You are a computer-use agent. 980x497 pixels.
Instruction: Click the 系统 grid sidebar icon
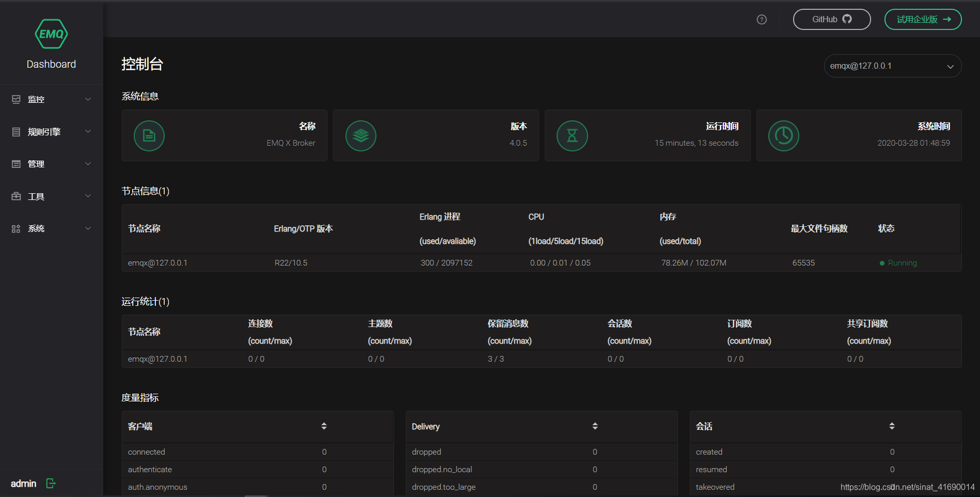coord(17,228)
